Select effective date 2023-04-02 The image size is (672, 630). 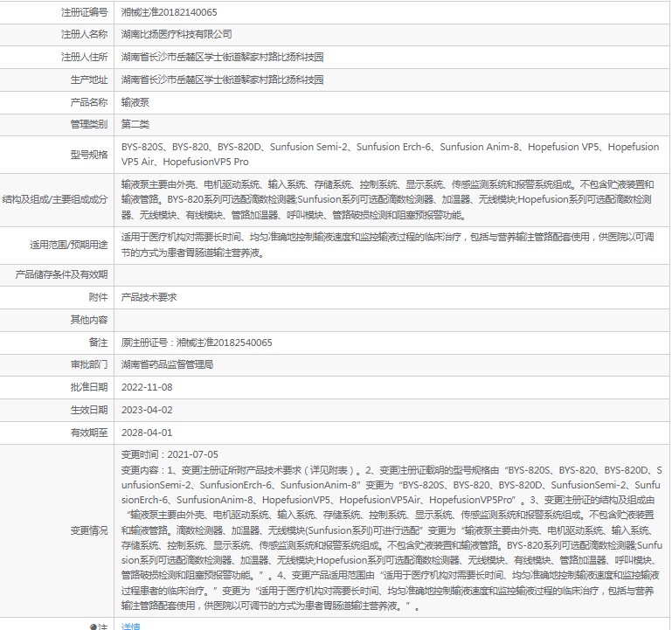(x=147, y=410)
